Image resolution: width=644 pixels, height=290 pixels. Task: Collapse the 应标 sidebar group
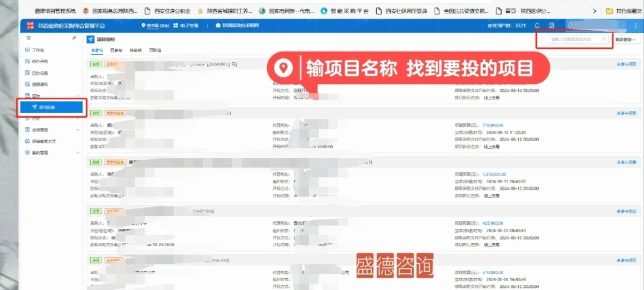pyautogui.click(x=53, y=96)
